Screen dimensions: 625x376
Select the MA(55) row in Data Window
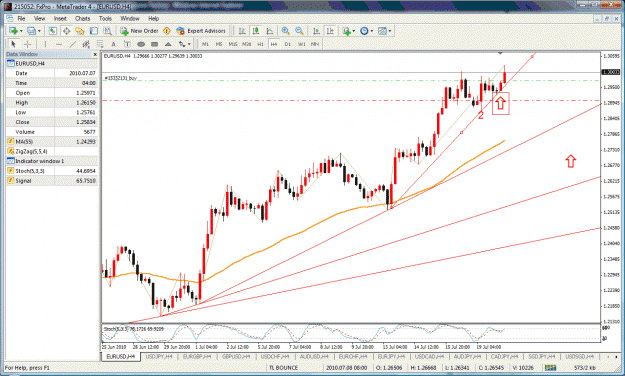52,142
